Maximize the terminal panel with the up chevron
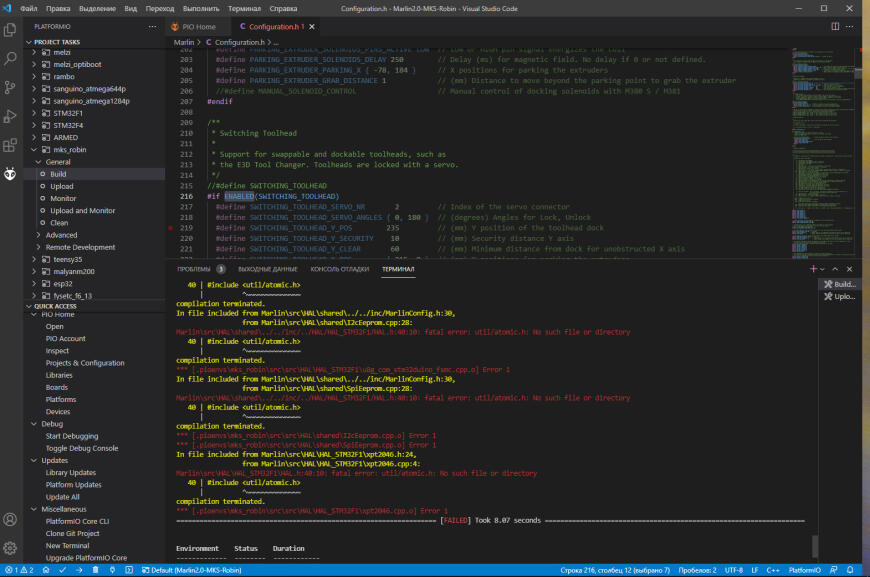 pyautogui.click(x=835, y=269)
